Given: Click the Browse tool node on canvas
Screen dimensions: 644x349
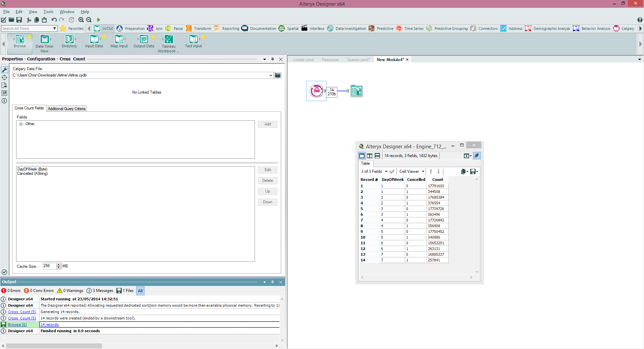Looking at the screenshot, I should click(x=356, y=91).
